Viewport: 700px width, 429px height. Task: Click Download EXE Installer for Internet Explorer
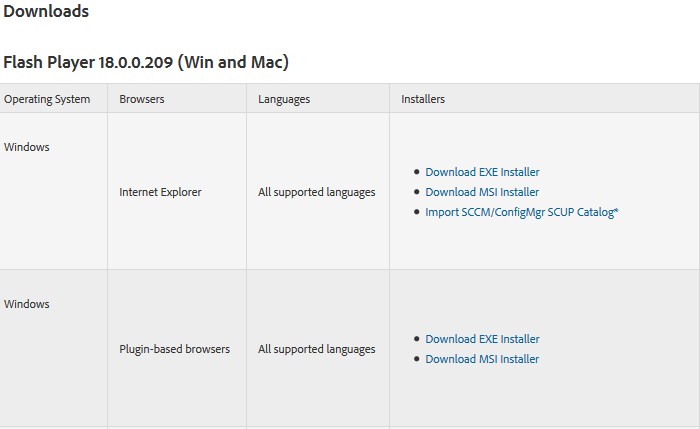pyautogui.click(x=482, y=172)
